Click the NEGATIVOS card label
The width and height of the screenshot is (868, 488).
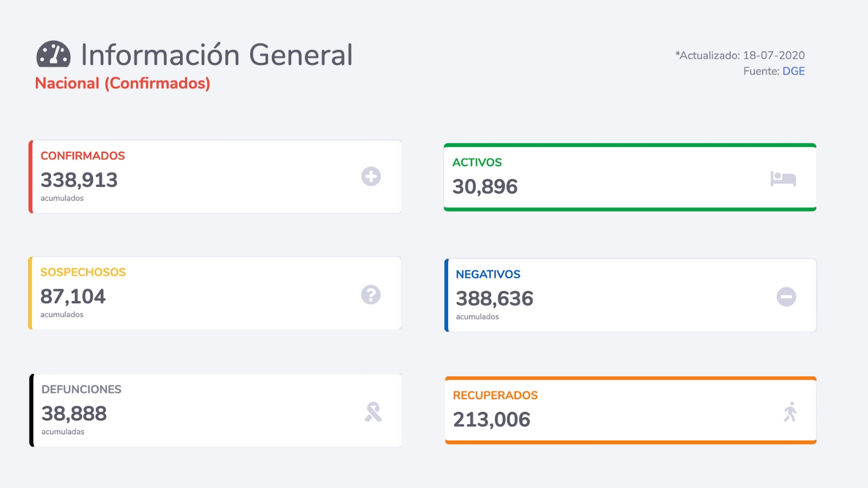coord(488,274)
